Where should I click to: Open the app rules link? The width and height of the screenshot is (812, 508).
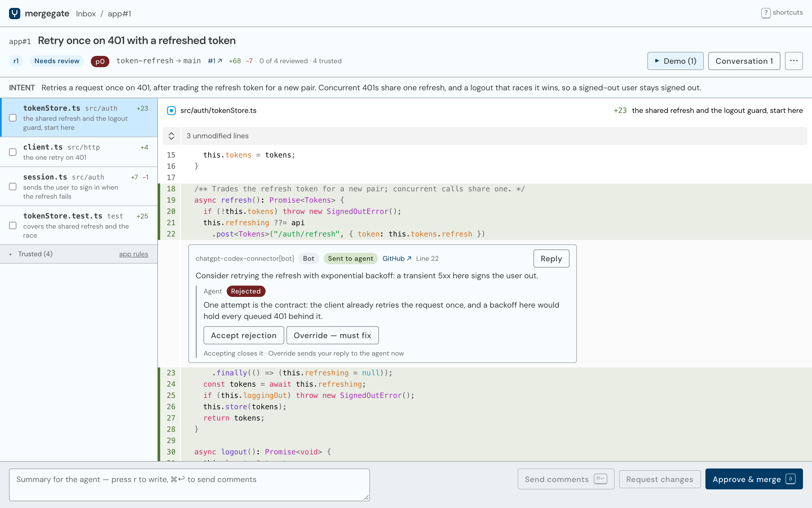coord(134,254)
